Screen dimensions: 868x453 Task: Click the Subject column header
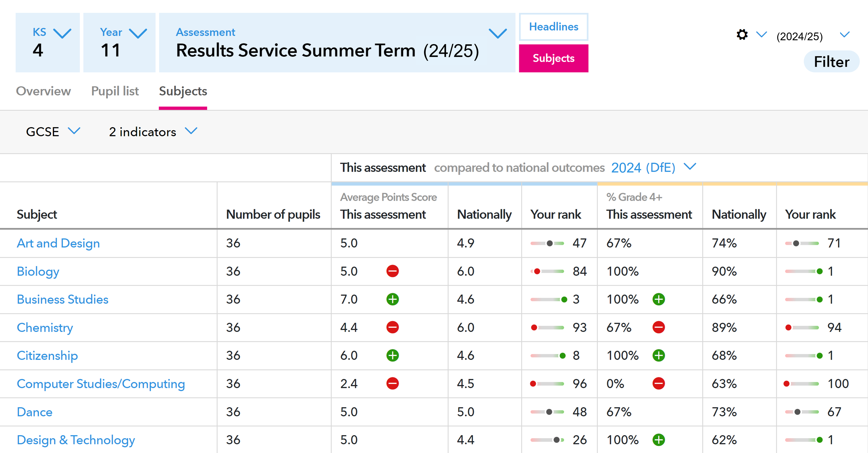tap(37, 214)
